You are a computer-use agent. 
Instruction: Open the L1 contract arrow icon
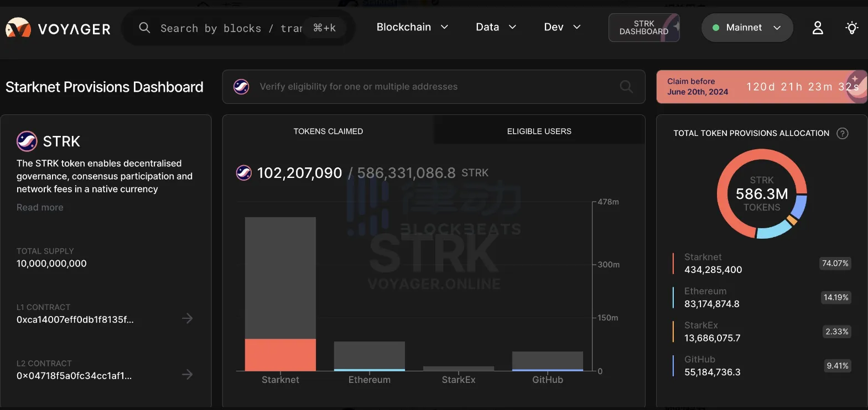point(188,318)
